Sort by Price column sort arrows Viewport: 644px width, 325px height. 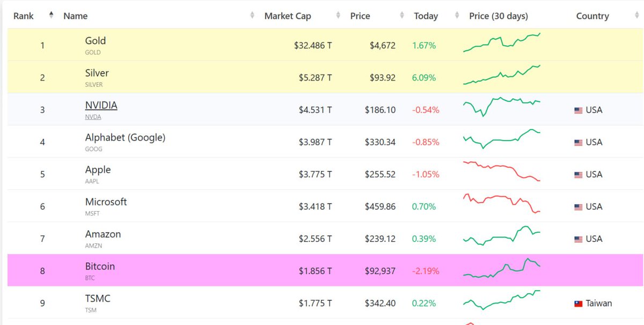[x=402, y=15]
